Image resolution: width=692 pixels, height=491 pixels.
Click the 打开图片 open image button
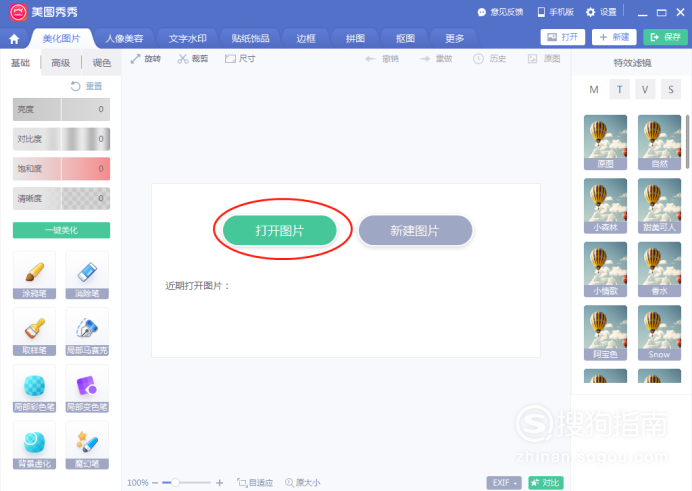(x=279, y=230)
